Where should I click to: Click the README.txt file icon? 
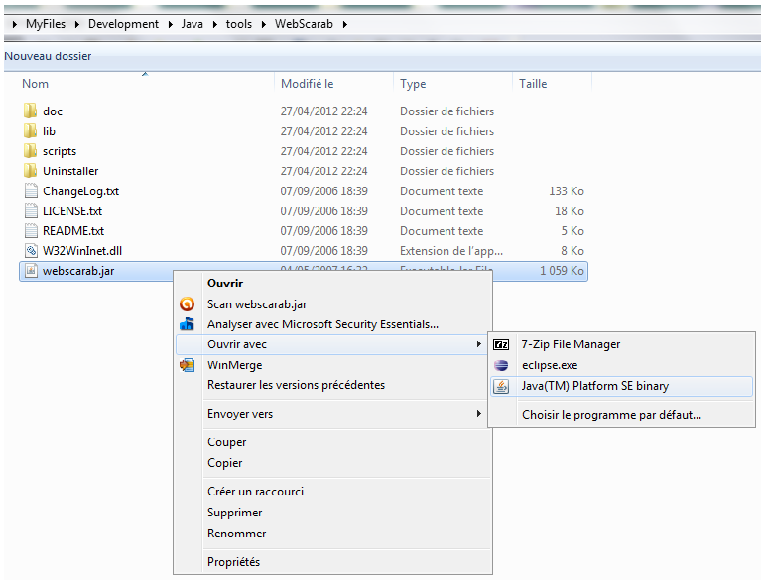[x=31, y=230]
